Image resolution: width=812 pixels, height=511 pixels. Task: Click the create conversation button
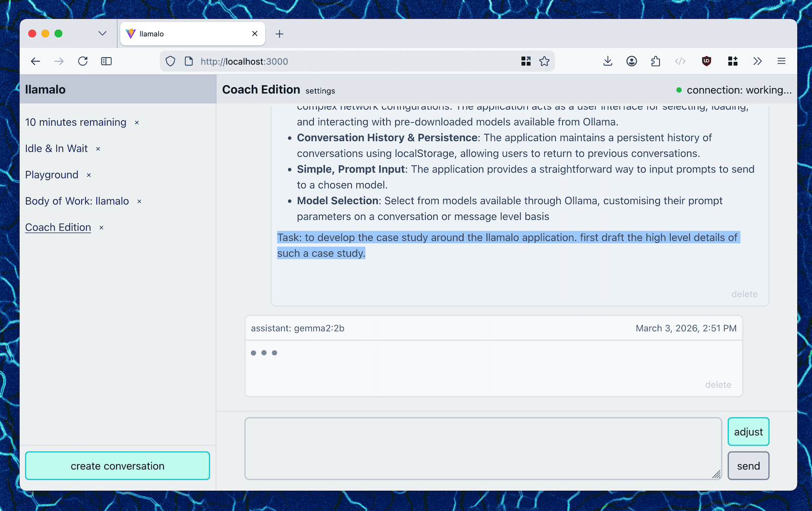[x=117, y=465]
